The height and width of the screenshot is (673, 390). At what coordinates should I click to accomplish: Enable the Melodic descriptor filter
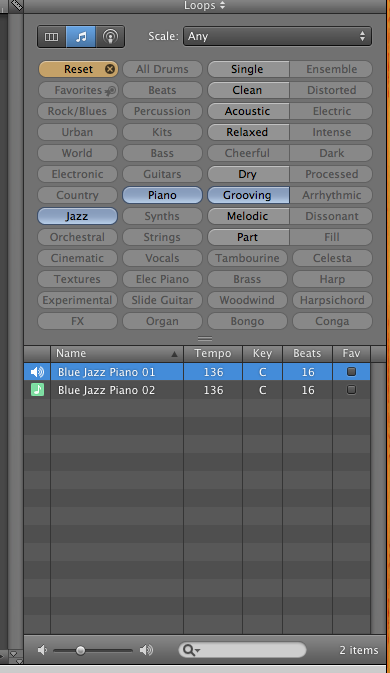click(248, 216)
